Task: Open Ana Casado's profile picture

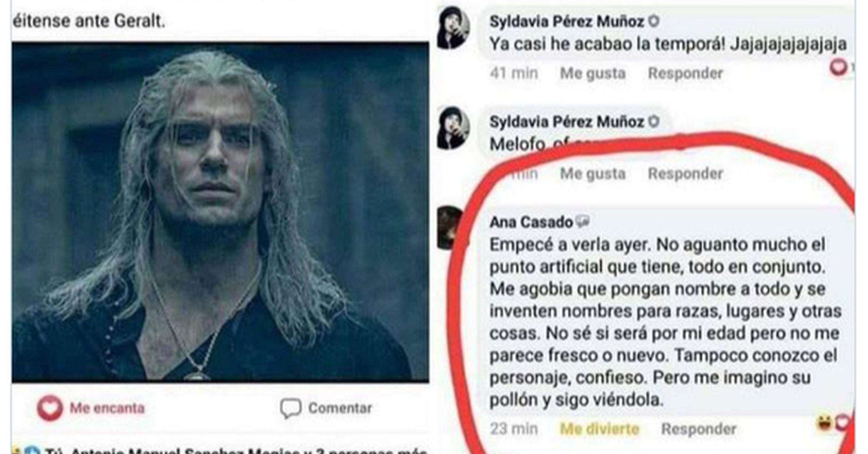Action: pos(450,228)
